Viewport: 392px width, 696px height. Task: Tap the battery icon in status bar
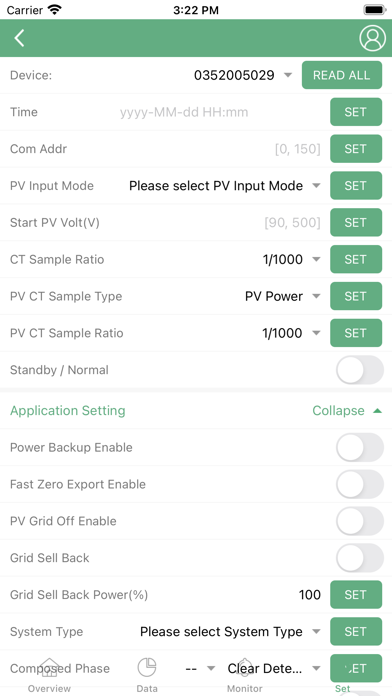375,10
